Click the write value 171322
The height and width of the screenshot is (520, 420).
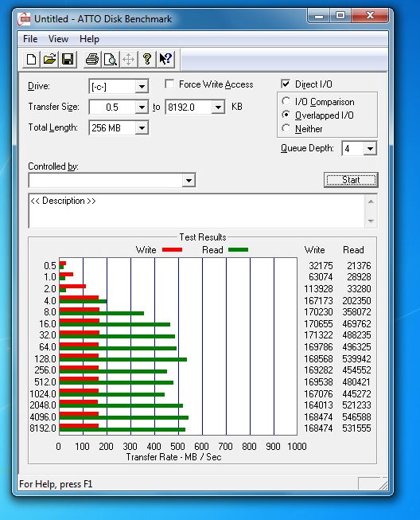[x=318, y=335]
